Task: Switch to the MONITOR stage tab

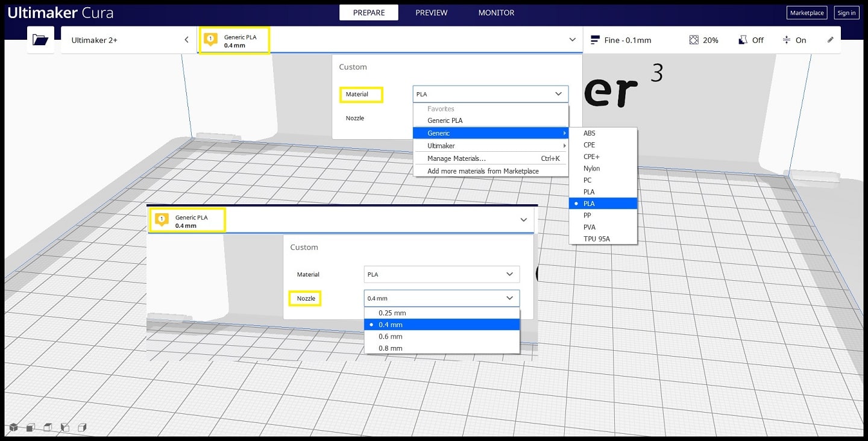Action: click(496, 13)
